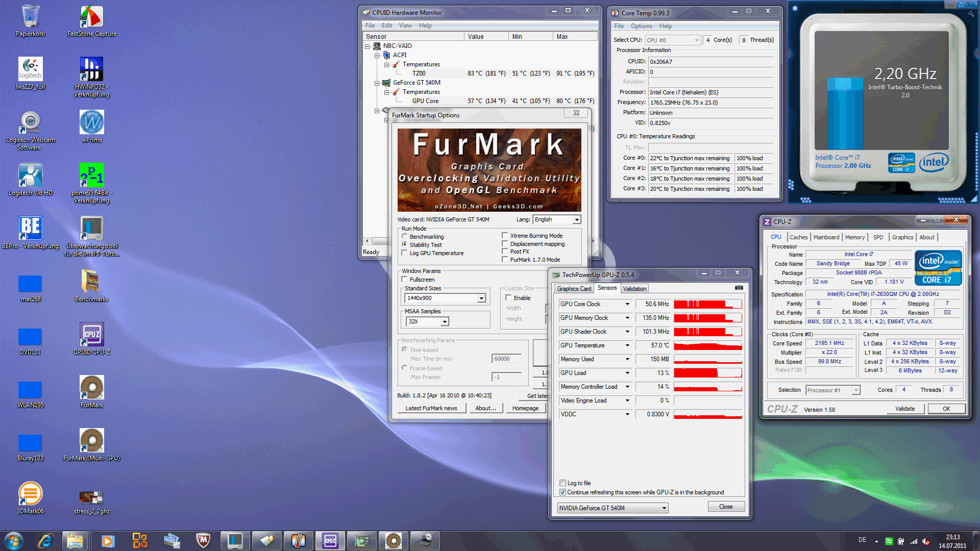Select the Benchmarking run mode radio
The width and height of the screenshot is (980, 551).
405,237
